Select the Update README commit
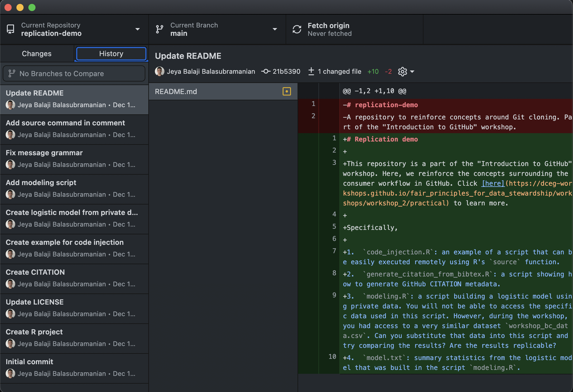Viewport: 573px width, 392px height. click(74, 100)
